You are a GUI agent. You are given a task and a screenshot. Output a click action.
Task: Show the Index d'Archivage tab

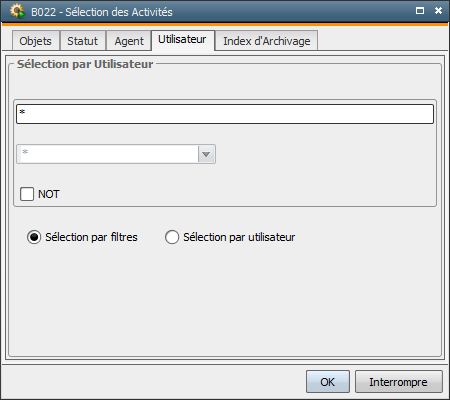[x=267, y=41]
